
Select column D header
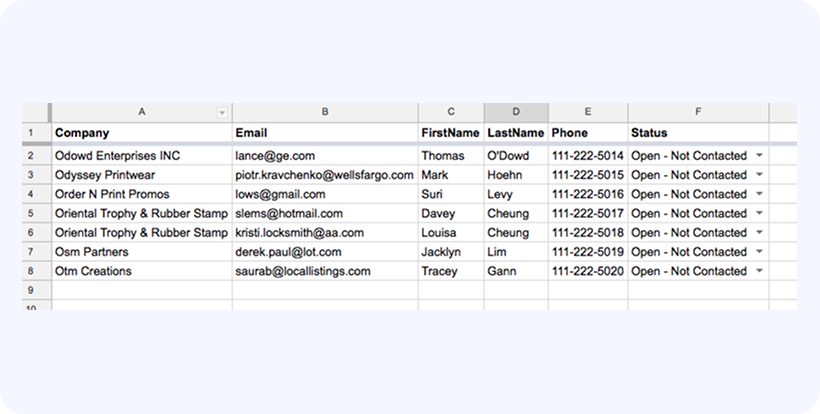coord(515,113)
